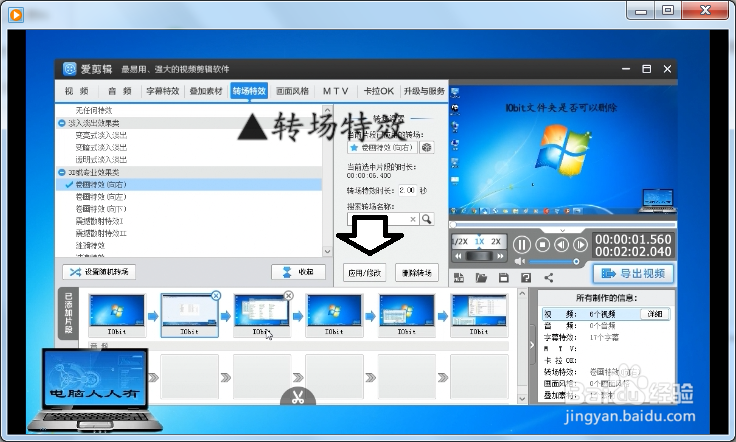This screenshot has height=442, width=736.
Task: Click the 收起 button
Action: click(x=298, y=272)
